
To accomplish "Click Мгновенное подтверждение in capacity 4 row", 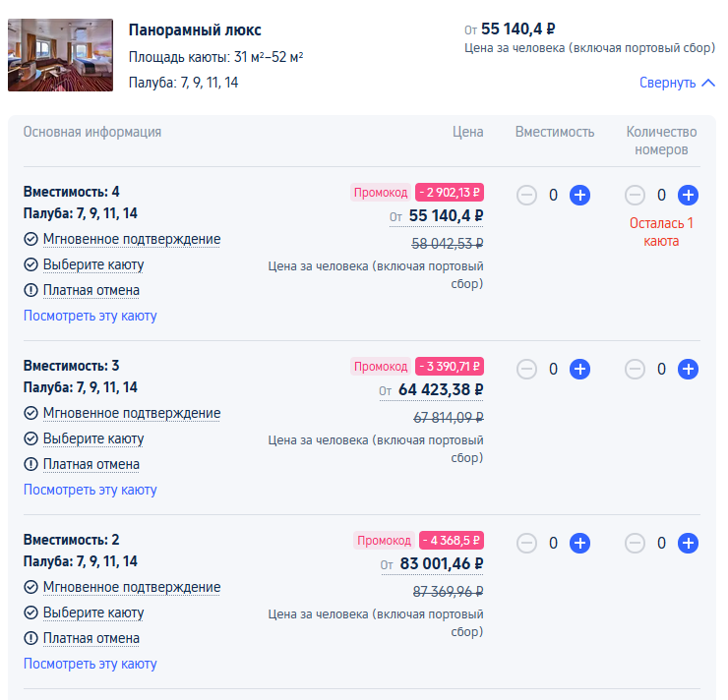I will click(x=132, y=239).
